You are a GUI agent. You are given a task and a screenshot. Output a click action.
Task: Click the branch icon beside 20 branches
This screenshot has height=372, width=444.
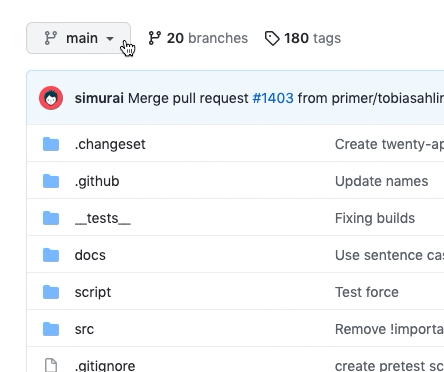pos(155,38)
